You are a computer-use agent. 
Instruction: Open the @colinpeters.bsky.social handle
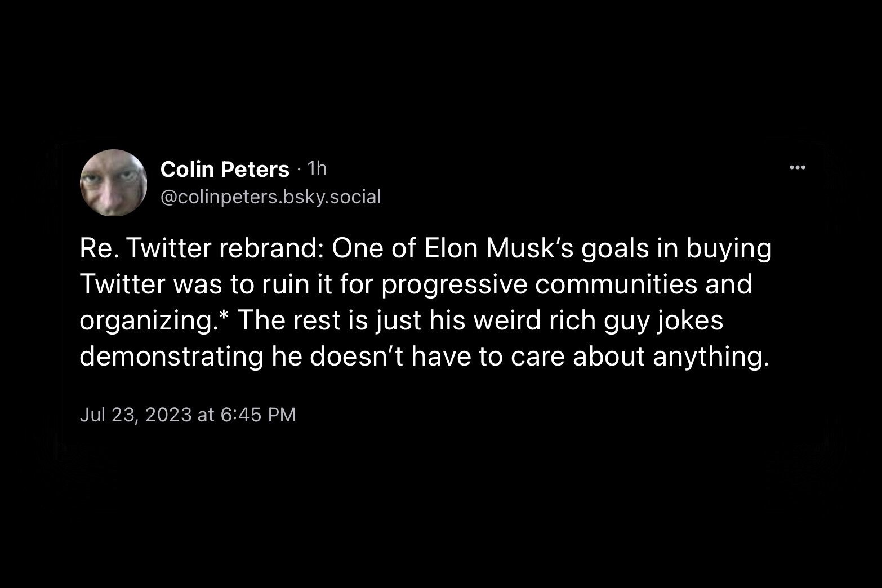pyautogui.click(x=271, y=197)
